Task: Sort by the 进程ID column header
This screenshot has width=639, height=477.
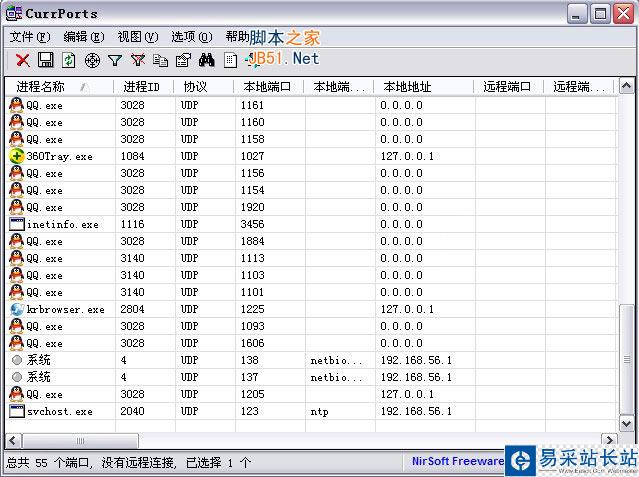Action: [x=143, y=86]
